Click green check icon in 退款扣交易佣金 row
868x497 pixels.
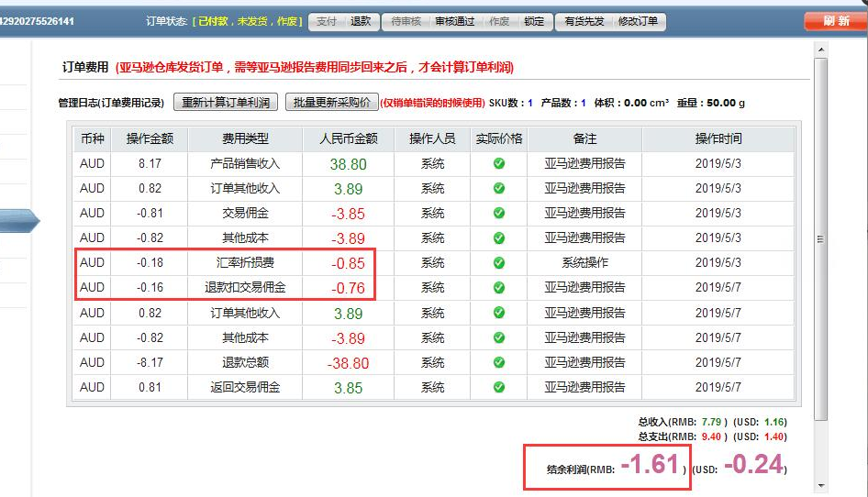pos(499,287)
